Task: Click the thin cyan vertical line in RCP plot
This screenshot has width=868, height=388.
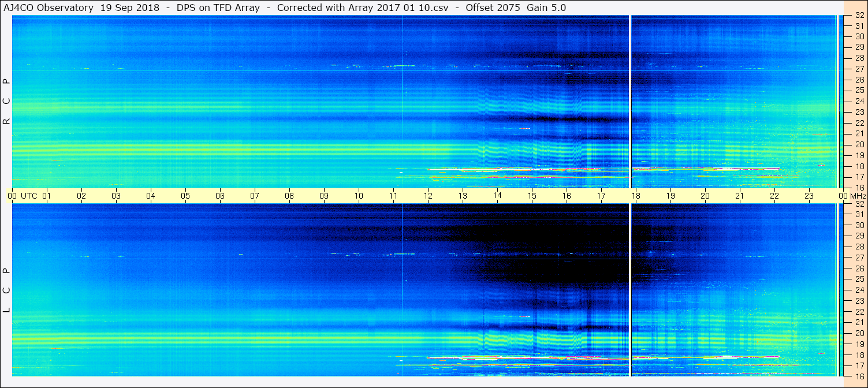Action: [402, 102]
